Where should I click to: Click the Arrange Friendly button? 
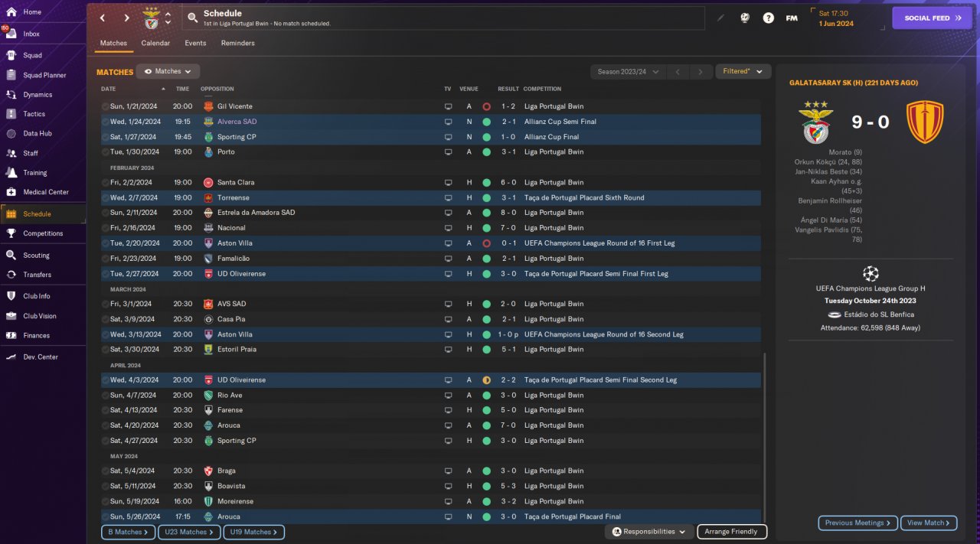(731, 532)
